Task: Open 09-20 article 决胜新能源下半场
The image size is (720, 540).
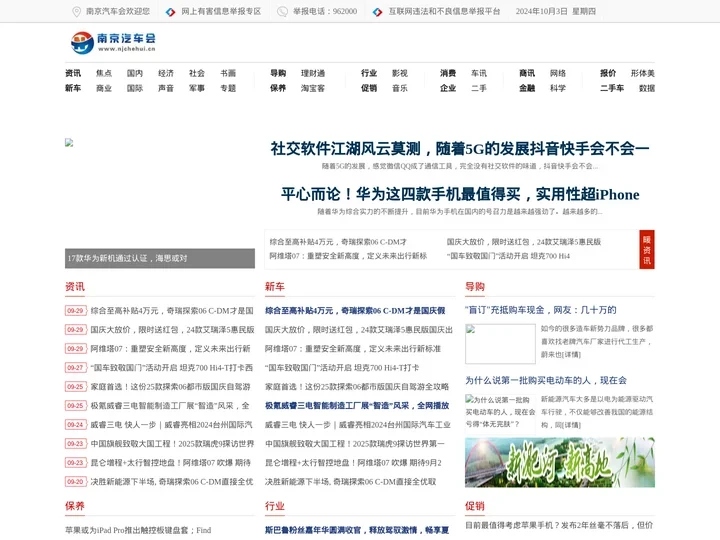Action: click(x=171, y=482)
